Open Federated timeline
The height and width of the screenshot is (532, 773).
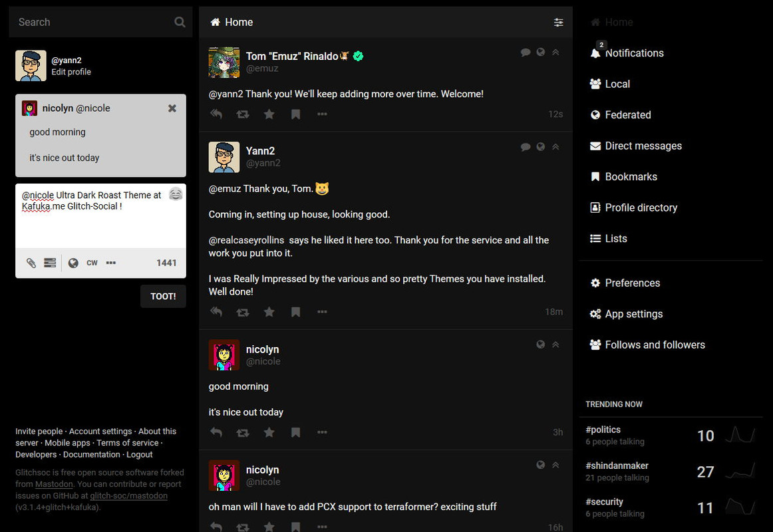tap(621, 115)
